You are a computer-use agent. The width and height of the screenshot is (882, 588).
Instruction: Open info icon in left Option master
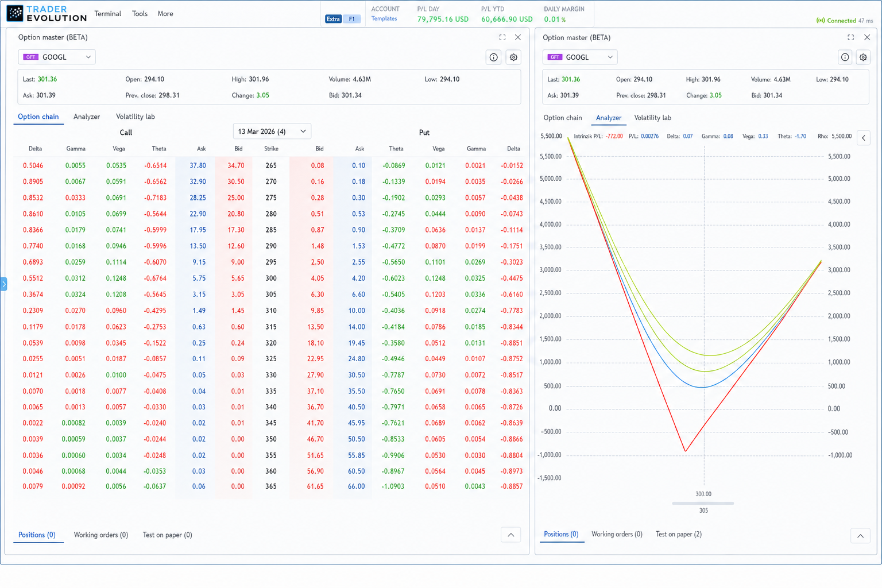click(x=493, y=57)
